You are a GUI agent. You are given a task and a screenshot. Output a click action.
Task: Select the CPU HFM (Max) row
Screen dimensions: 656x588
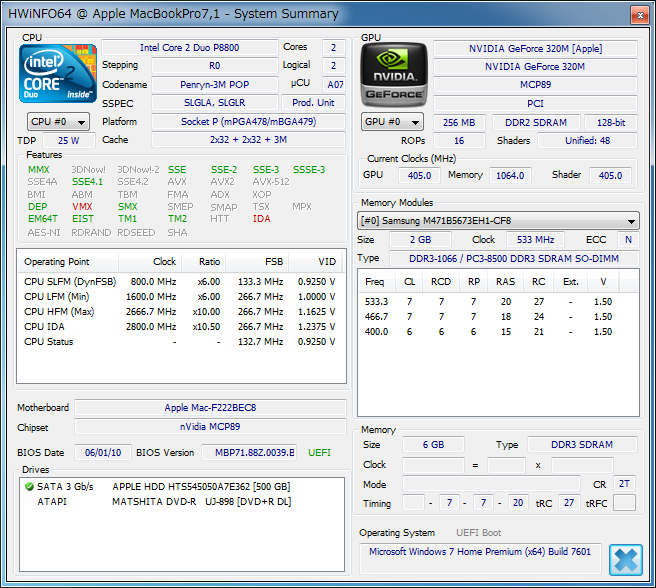(x=180, y=312)
